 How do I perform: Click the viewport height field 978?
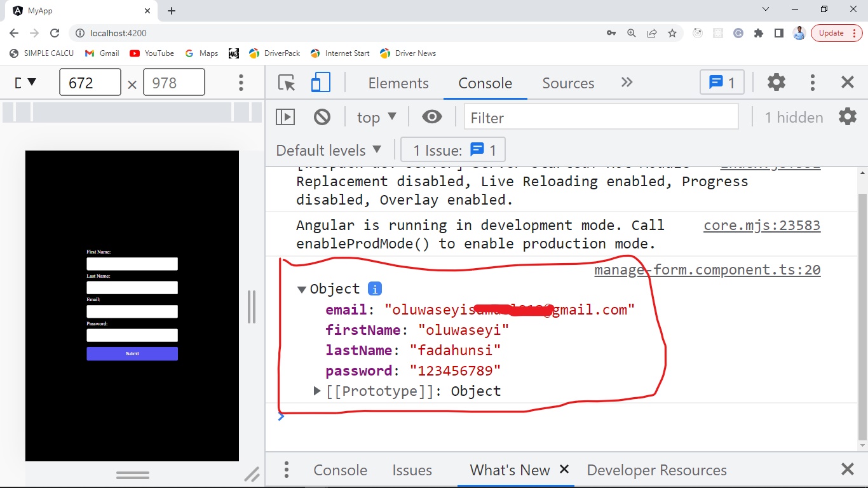174,83
